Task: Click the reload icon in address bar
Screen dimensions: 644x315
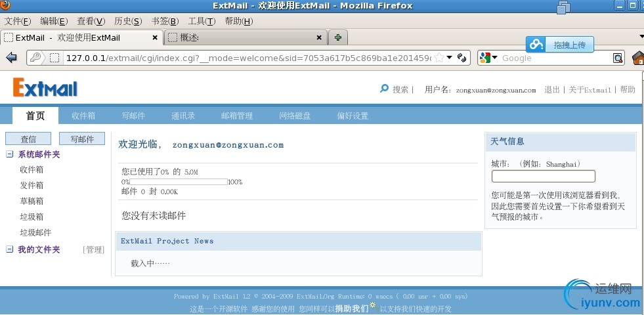Action: point(462,58)
